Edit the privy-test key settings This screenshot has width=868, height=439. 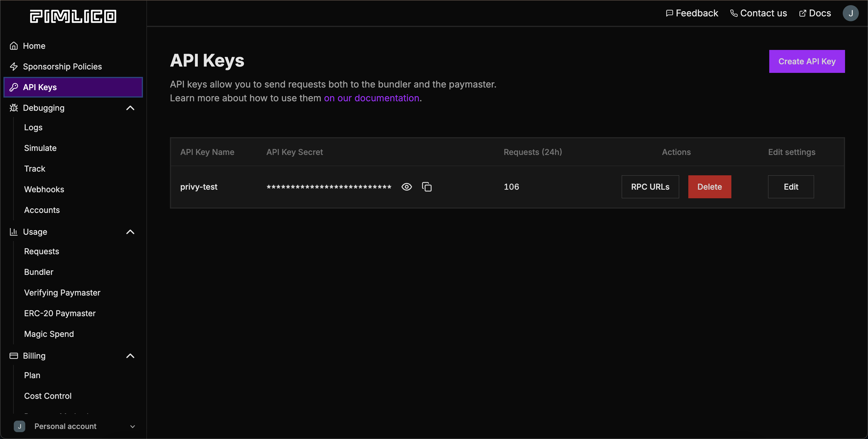click(791, 187)
